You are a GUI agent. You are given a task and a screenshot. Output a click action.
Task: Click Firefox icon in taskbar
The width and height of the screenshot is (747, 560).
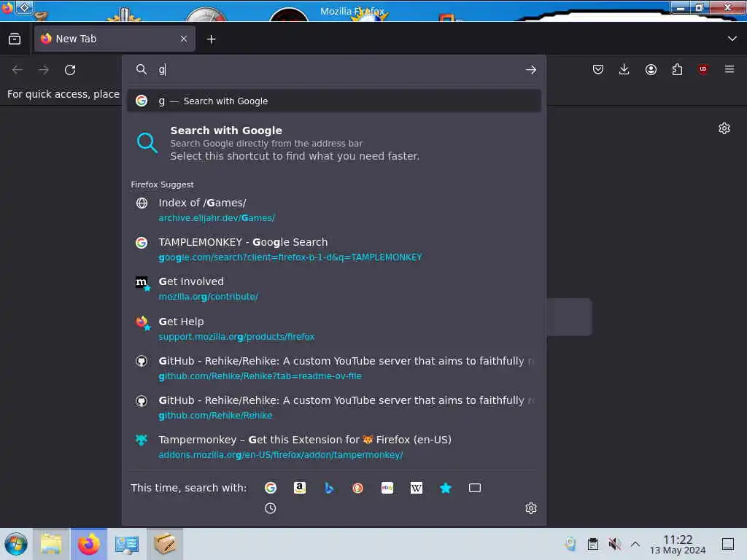pos(89,544)
